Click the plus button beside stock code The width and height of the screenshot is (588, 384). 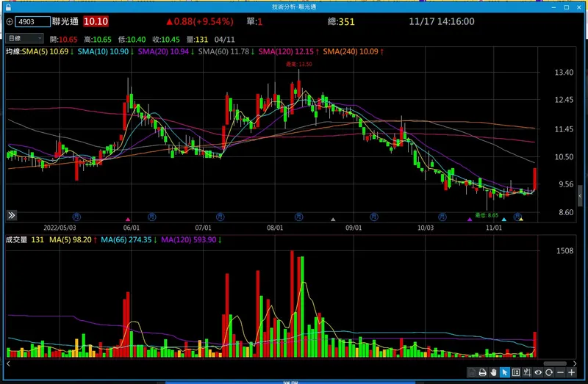click(x=10, y=22)
